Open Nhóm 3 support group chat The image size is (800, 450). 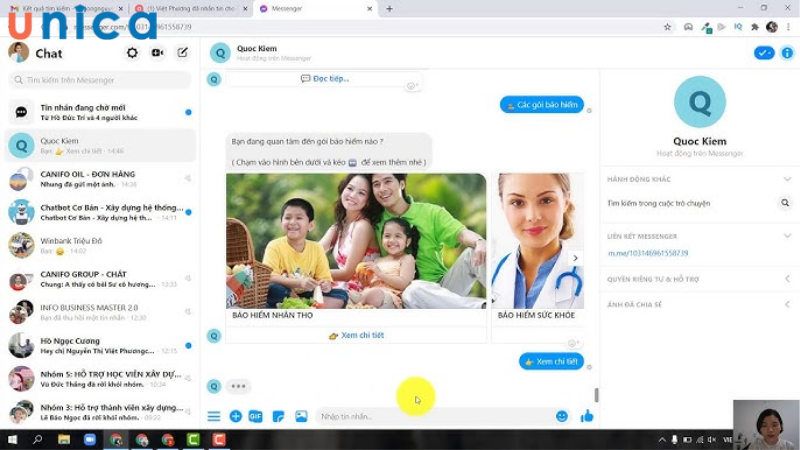100,412
